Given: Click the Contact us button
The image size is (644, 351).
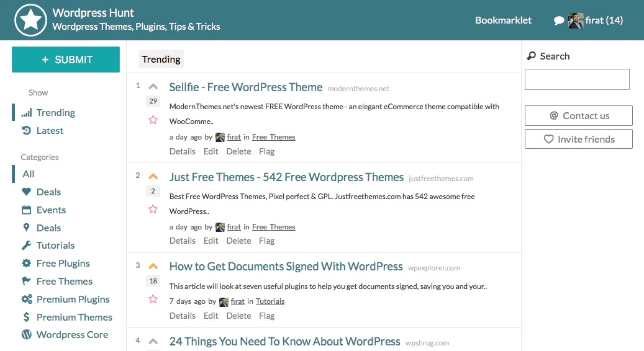Looking at the screenshot, I should 579,115.
